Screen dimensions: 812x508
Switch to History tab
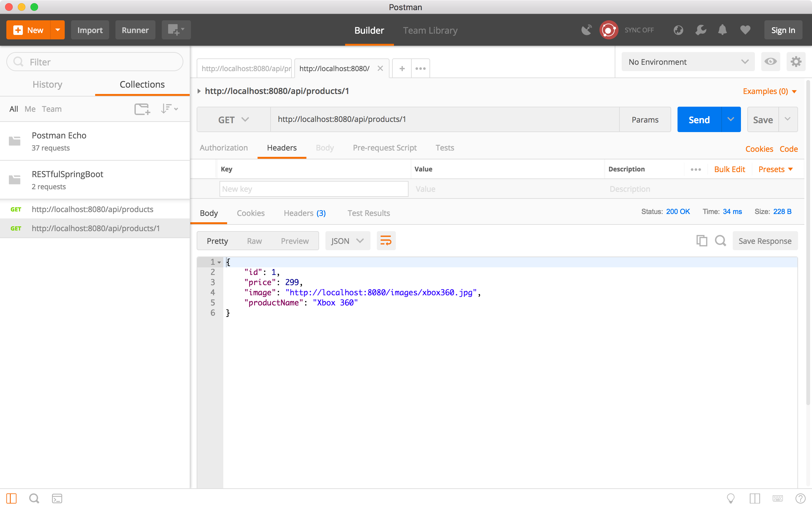(47, 84)
